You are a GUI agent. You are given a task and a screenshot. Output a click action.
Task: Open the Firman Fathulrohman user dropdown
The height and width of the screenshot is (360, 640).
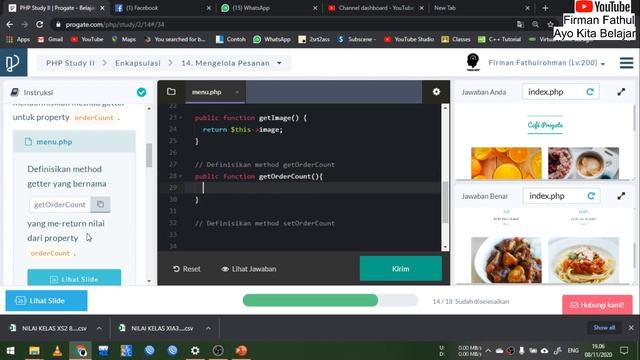point(547,63)
